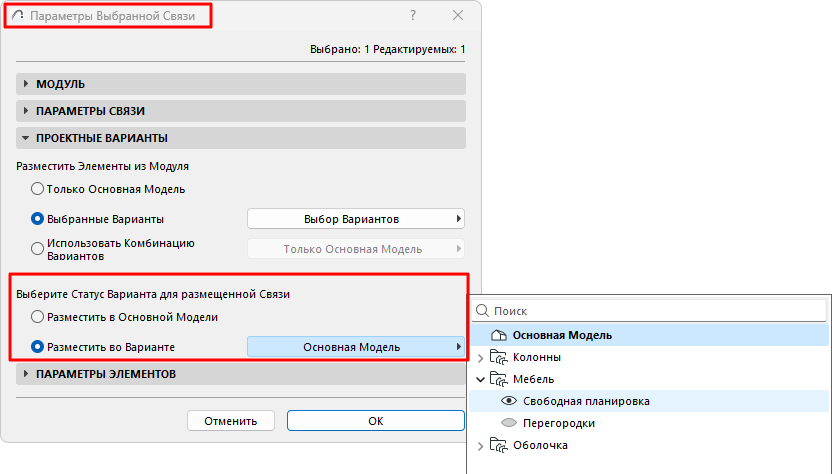Open the Выбор Вариантов dropdown

(355, 218)
